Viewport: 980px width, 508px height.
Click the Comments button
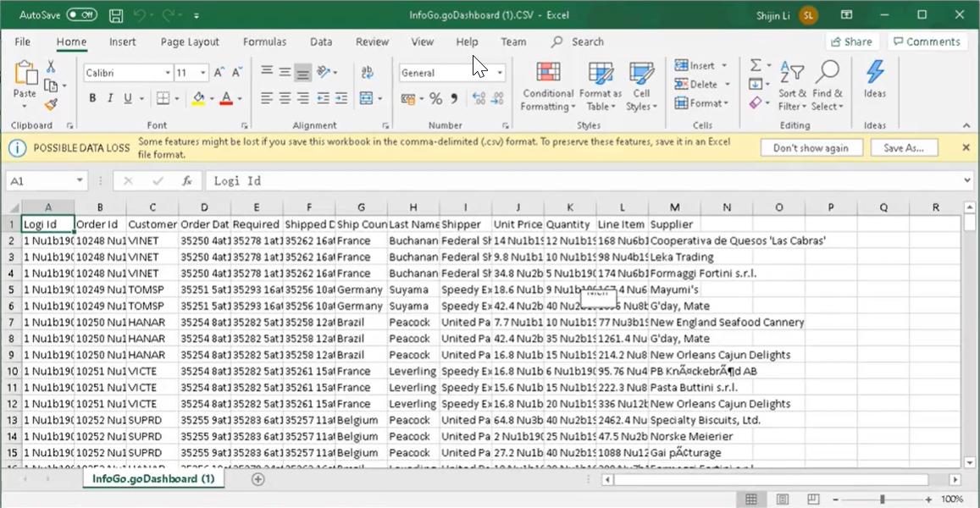tap(927, 41)
